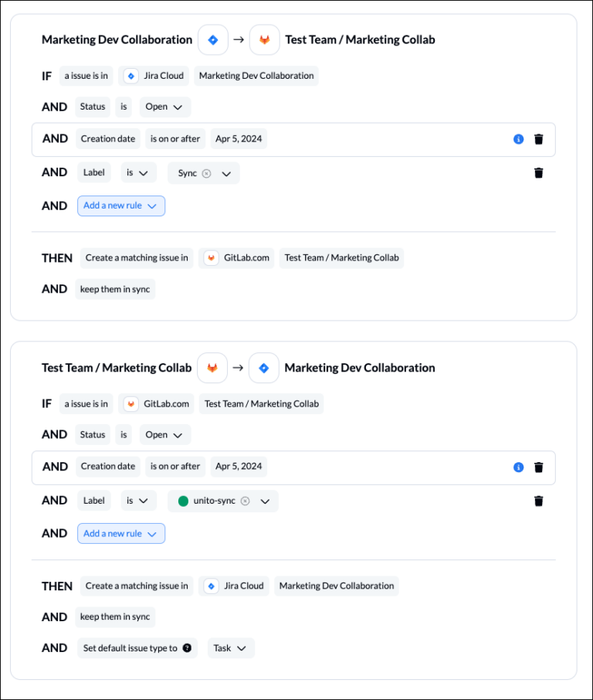Remove the unito-sync tag via its x control
The image size is (593, 700).
point(245,501)
